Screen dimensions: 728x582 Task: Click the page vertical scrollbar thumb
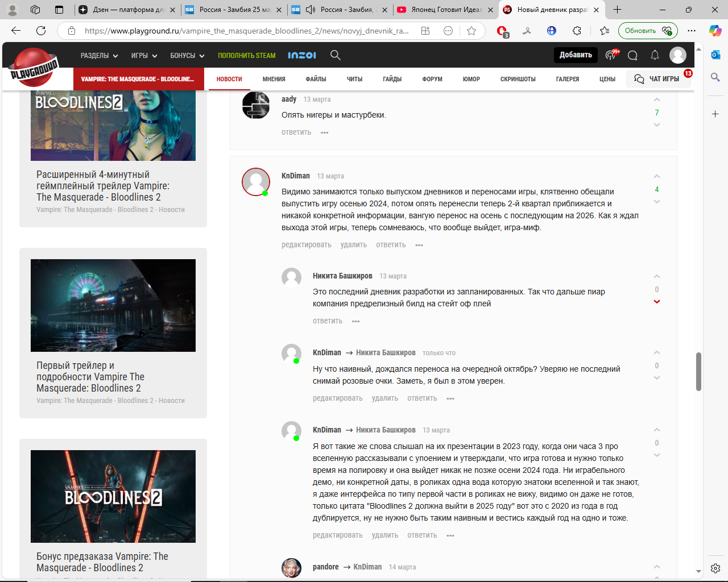click(698, 372)
